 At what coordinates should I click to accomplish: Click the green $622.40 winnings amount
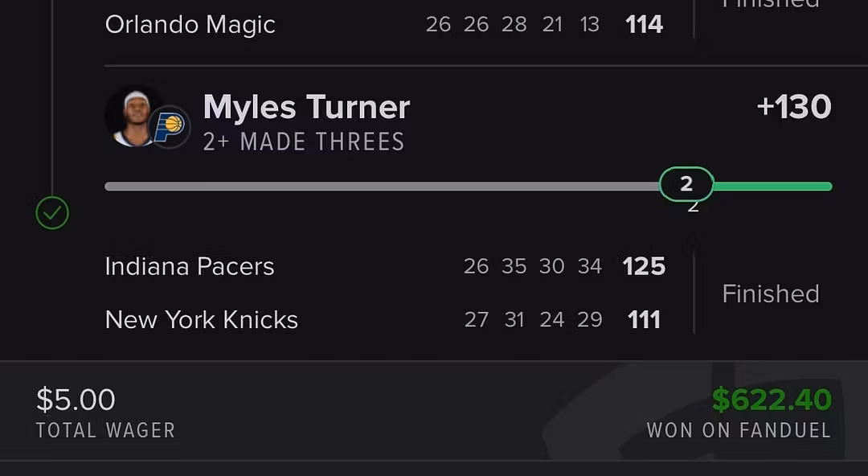pyautogui.click(x=771, y=400)
